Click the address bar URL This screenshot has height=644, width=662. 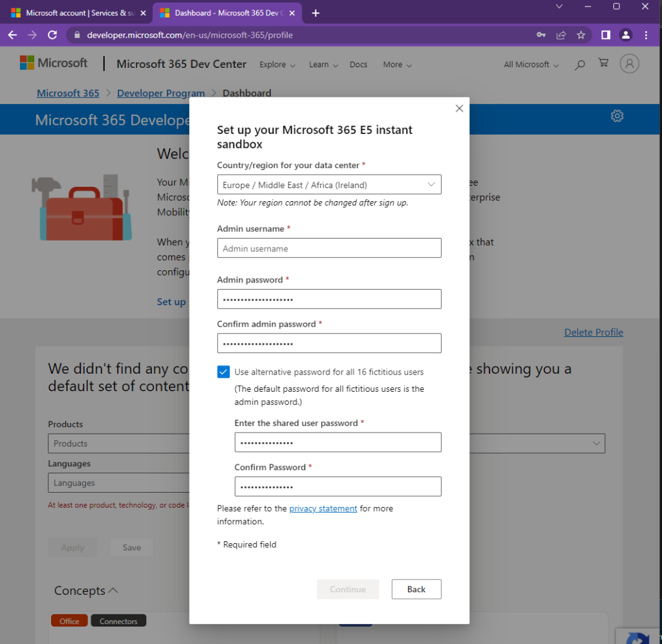click(190, 35)
